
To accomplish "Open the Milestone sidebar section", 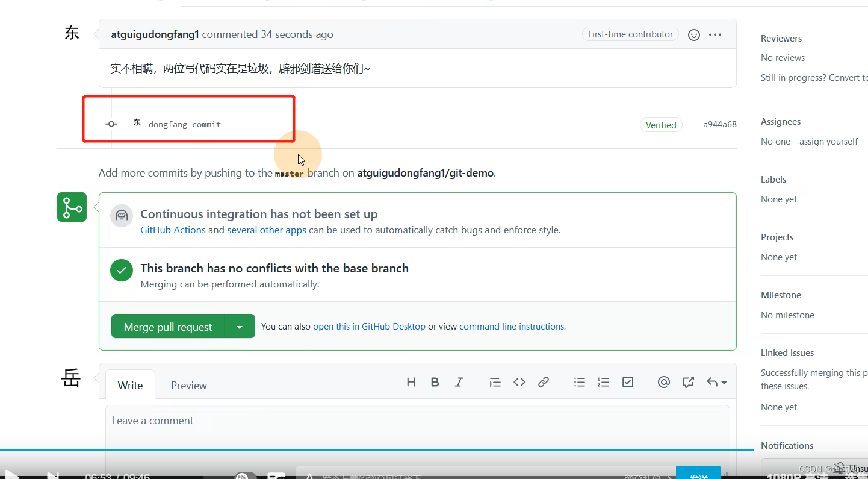I will [781, 295].
